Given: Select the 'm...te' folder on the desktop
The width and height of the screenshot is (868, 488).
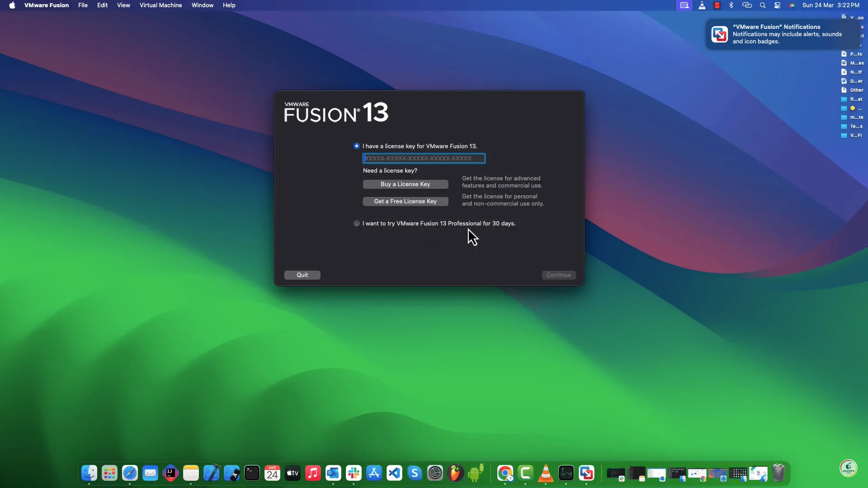Looking at the screenshot, I should 852,117.
